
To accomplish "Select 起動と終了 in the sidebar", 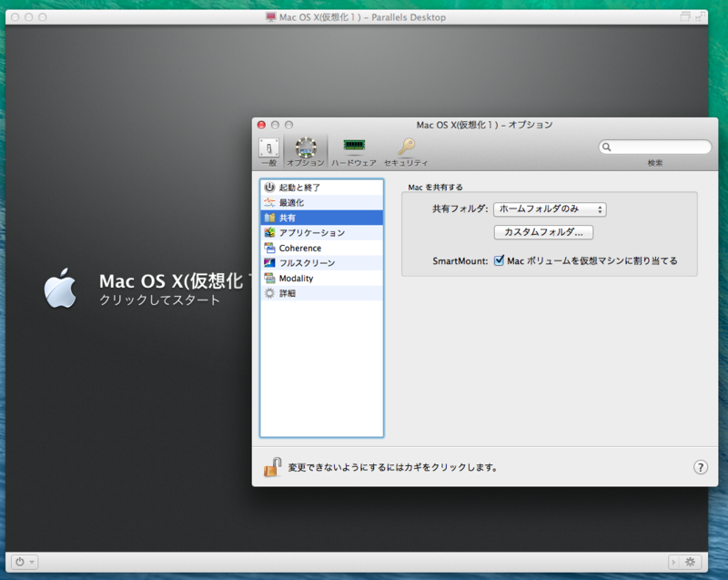I will coord(322,188).
